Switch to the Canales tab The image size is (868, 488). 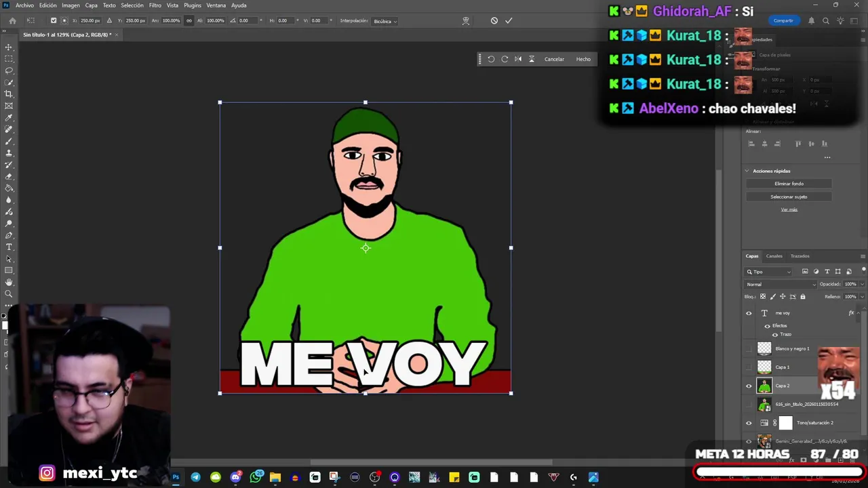[774, 256]
